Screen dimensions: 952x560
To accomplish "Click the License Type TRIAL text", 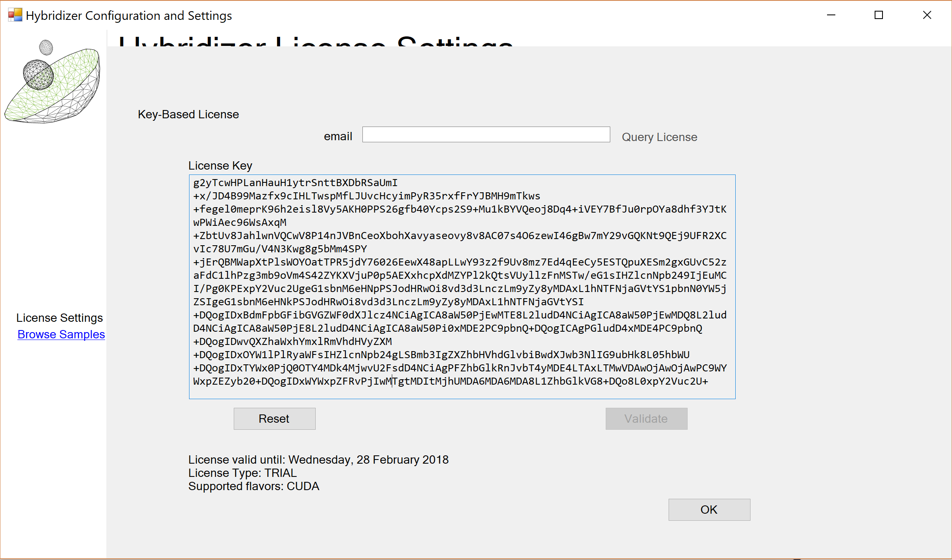I will pos(242,473).
